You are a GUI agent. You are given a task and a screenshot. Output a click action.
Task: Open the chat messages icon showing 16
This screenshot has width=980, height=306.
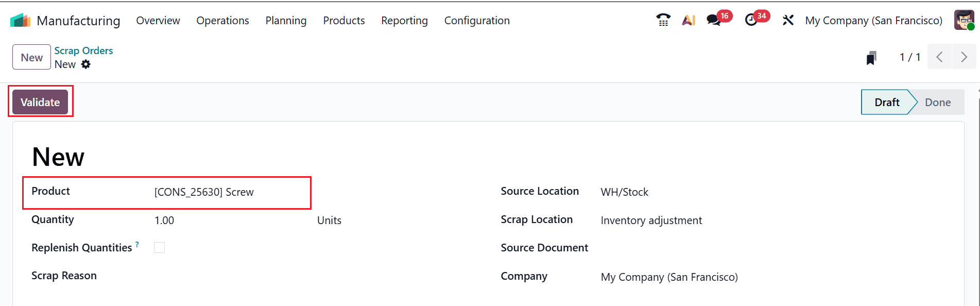tap(714, 20)
